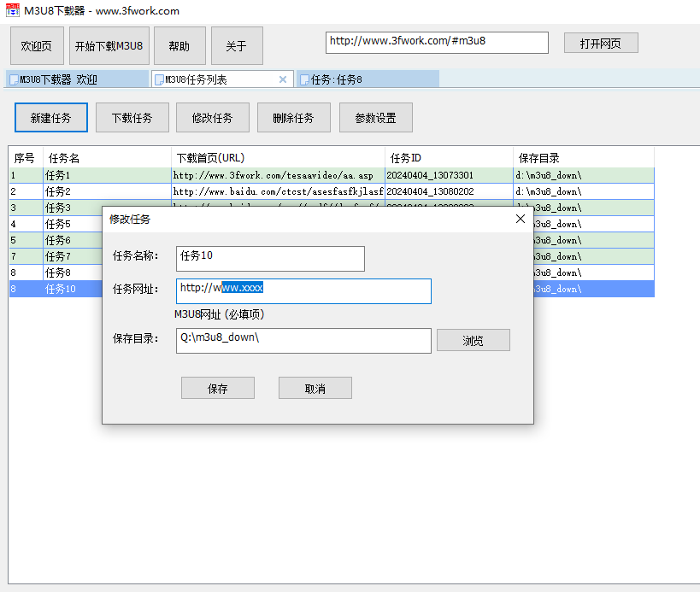The width and height of the screenshot is (700, 592).
Task: Click 保存 in the dialog
Action: coord(218,389)
